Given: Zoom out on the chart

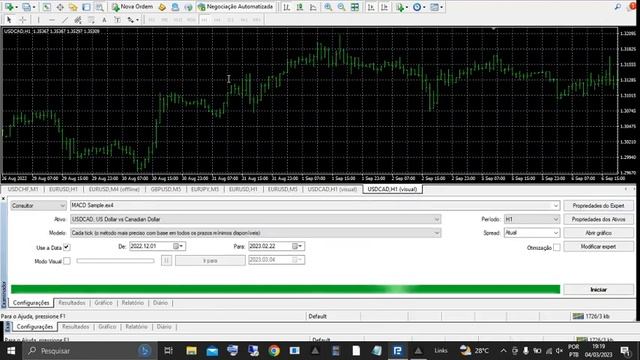Looking at the screenshot, I should (341, 7).
